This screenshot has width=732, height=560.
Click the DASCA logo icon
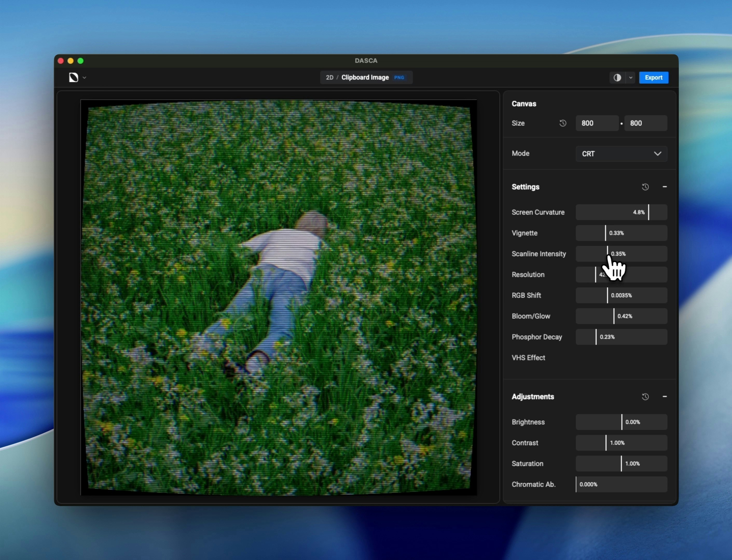(x=73, y=77)
